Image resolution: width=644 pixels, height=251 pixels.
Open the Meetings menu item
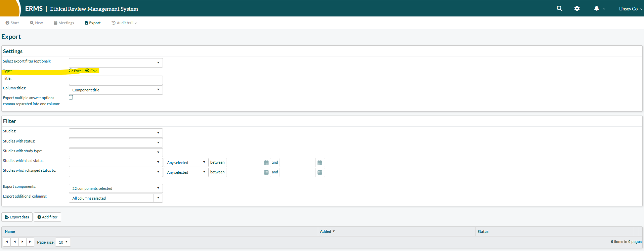pyautogui.click(x=64, y=23)
